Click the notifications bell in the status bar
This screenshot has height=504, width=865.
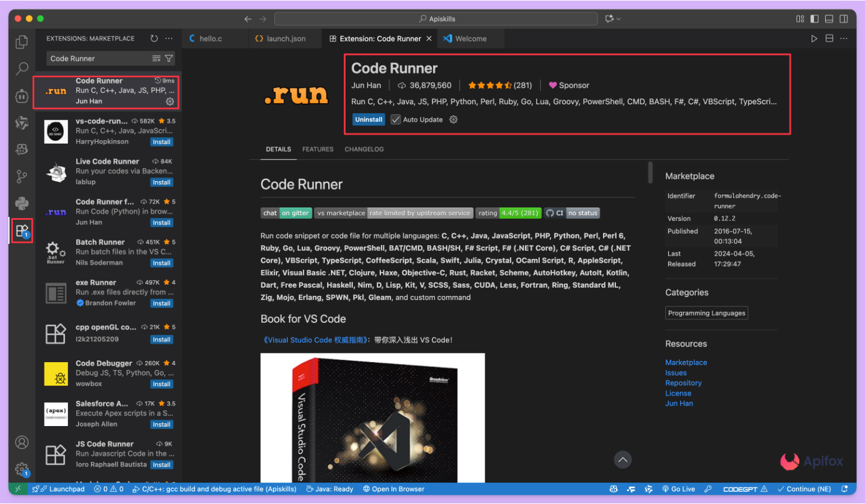coord(846,489)
